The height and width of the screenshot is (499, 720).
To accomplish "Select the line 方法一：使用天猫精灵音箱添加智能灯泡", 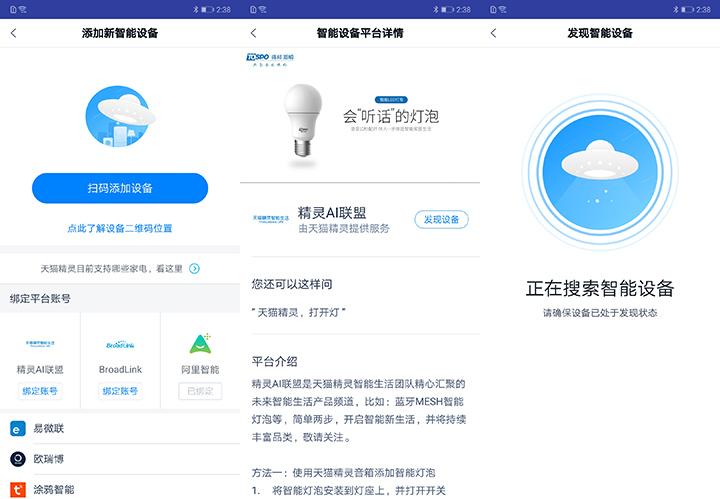I will pyautogui.click(x=343, y=472).
